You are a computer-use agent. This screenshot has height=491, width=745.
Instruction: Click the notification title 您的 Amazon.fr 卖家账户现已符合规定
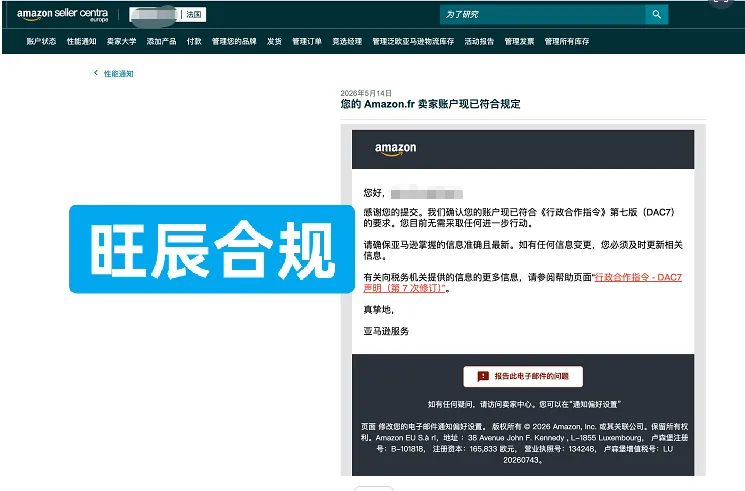(x=430, y=104)
